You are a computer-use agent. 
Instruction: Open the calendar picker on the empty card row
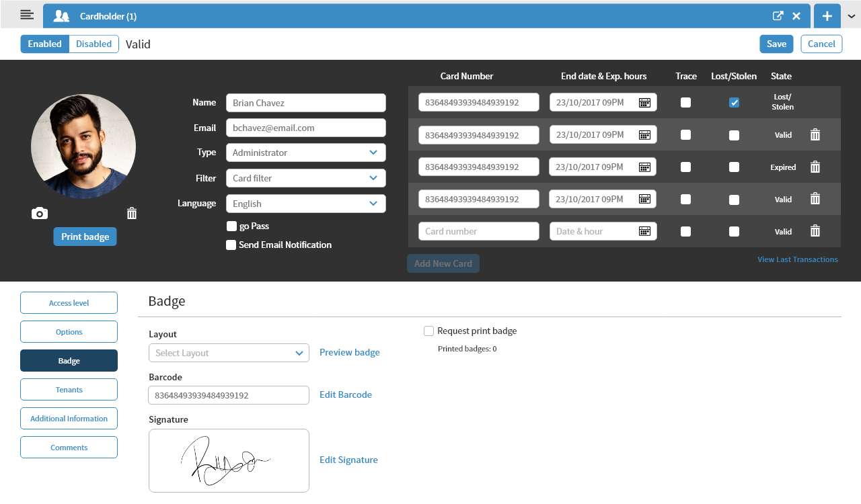coord(644,230)
